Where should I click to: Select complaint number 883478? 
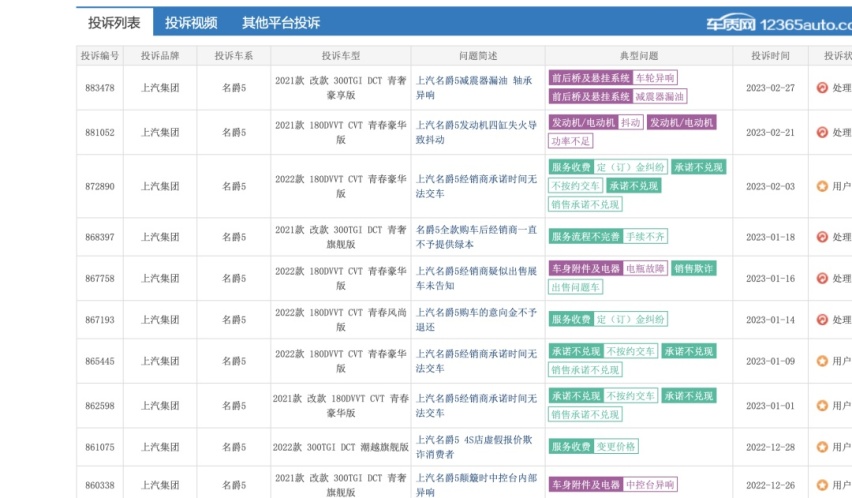click(x=100, y=88)
